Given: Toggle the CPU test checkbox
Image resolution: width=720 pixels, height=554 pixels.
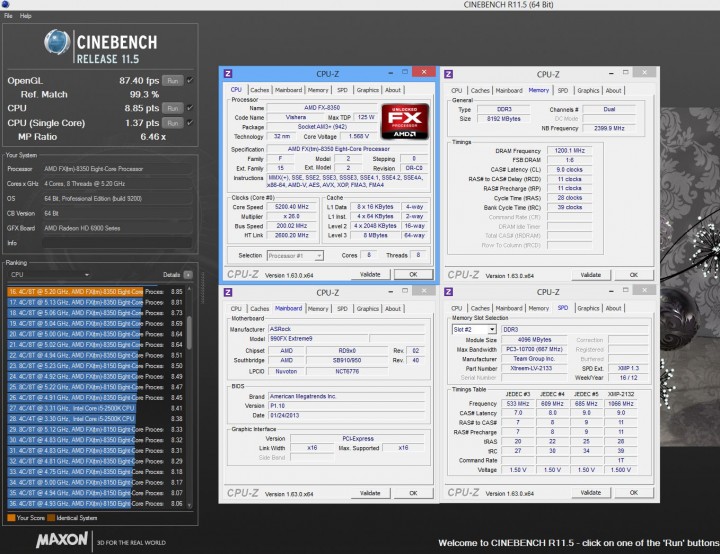Looking at the screenshot, I should (x=190, y=108).
